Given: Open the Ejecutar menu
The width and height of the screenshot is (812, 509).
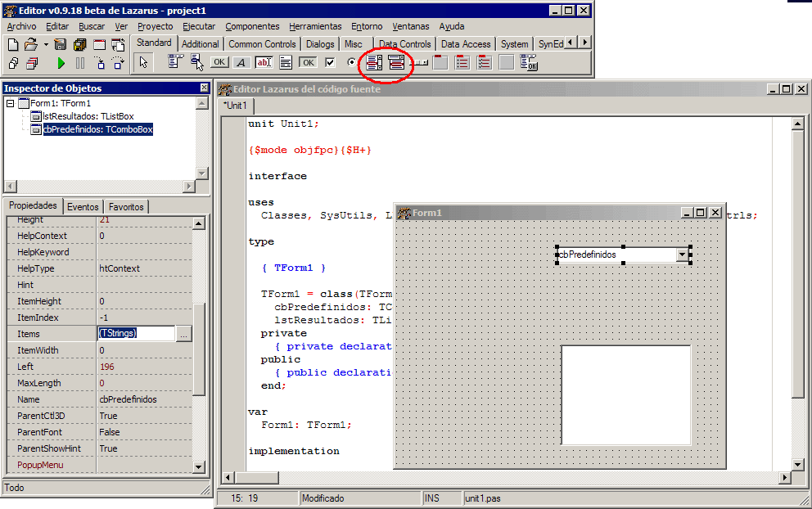Looking at the screenshot, I should (199, 26).
